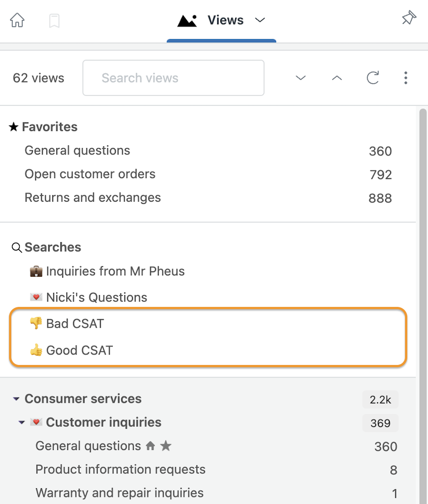428x504 pixels.
Task: Open the three-dot more options menu
Action: point(406,78)
